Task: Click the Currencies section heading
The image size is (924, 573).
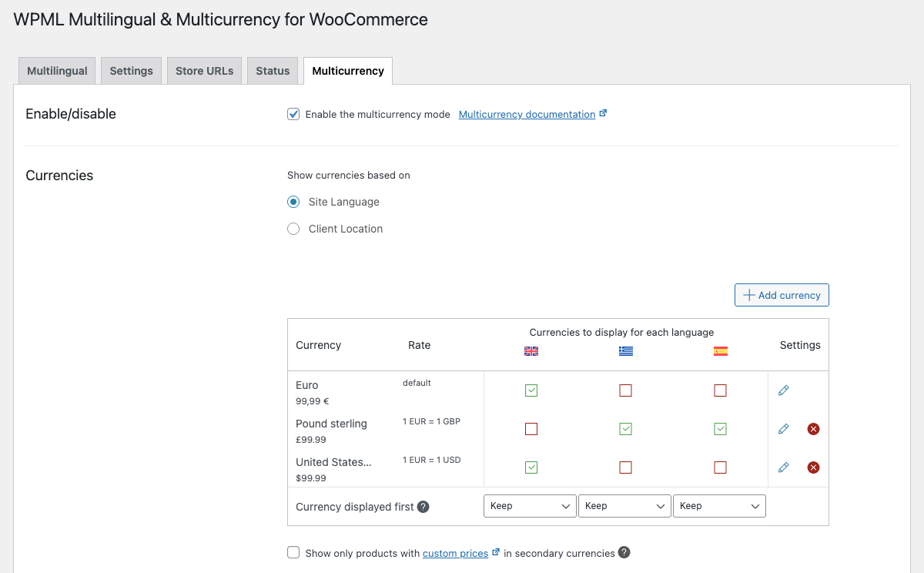Action: pos(59,176)
